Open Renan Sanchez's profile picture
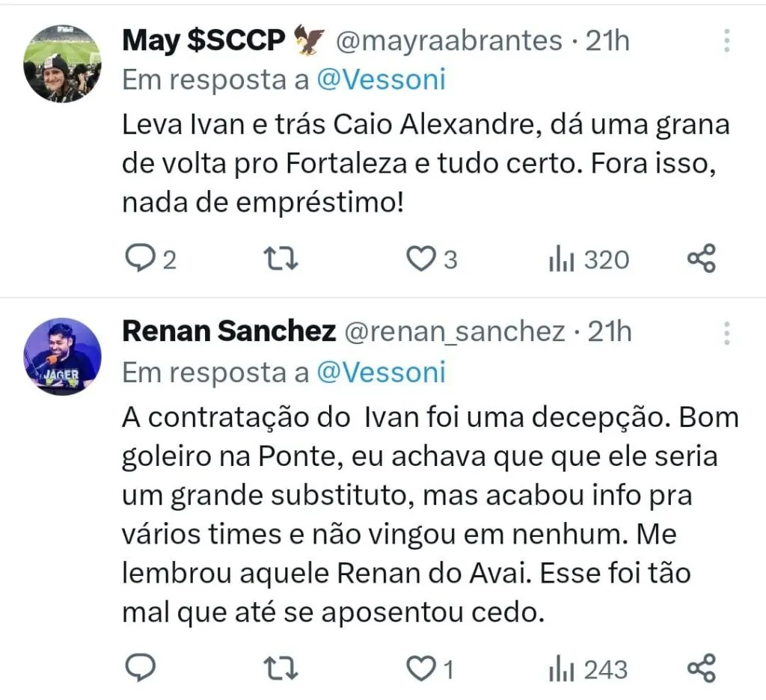This screenshot has width=766, height=700. (x=62, y=356)
